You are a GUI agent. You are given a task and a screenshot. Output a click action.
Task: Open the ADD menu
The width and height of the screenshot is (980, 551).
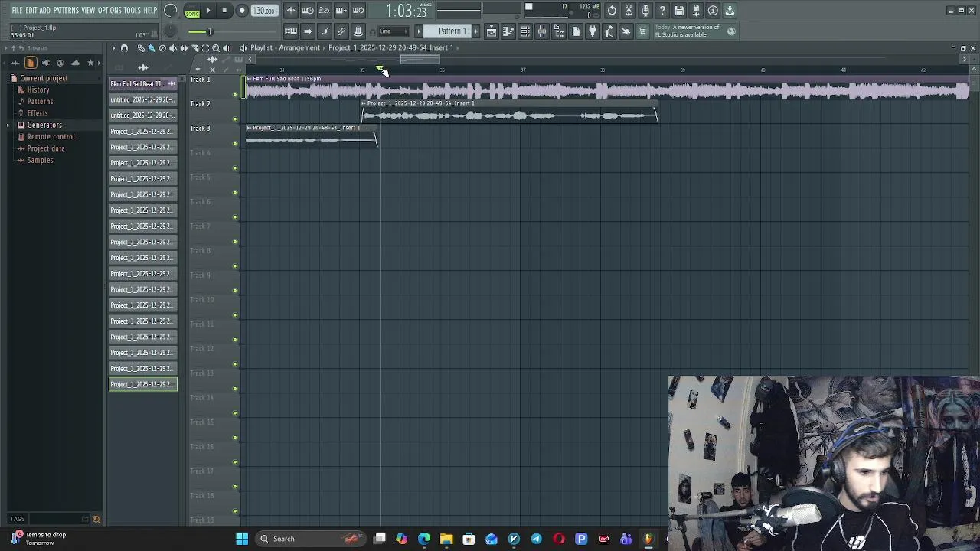[45, 11]
